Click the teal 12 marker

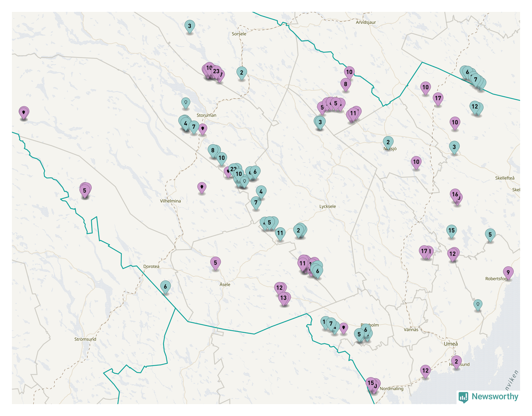click(x=475, y=107)
